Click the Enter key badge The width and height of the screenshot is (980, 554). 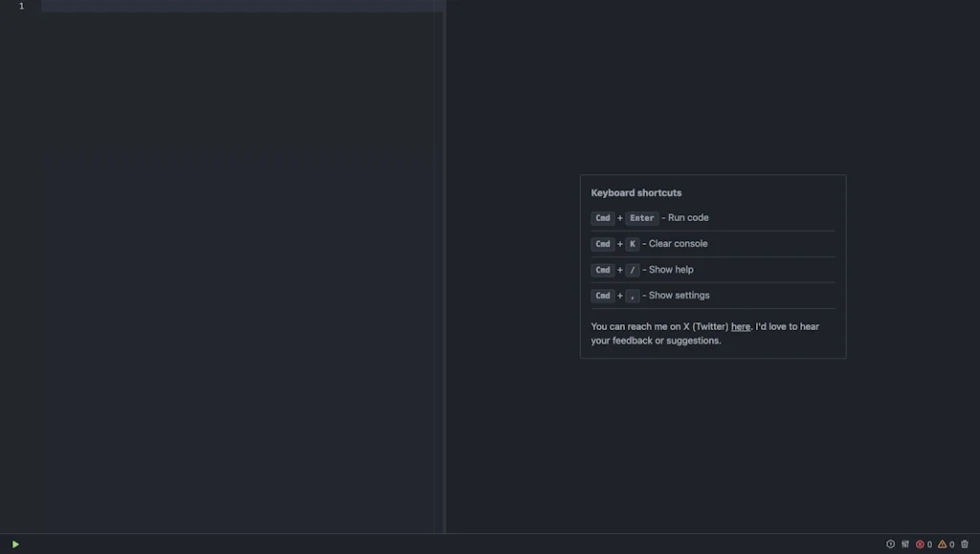(x=641, y=217)
